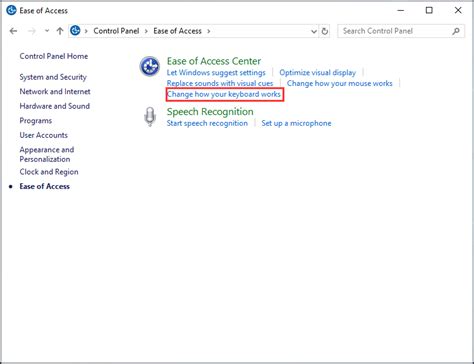Viewport: 474px width, 364px height.
Task: Open Control Panel Home
Action: 54,56
